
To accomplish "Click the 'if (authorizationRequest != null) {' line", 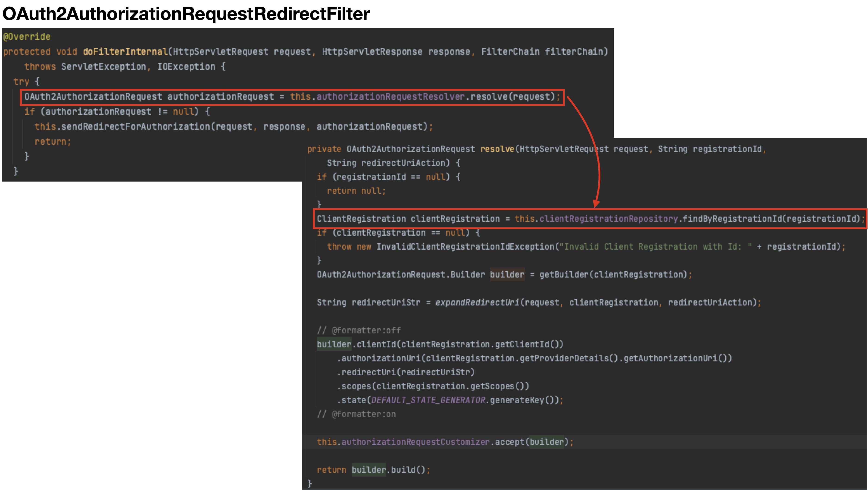I will (117, 112).
